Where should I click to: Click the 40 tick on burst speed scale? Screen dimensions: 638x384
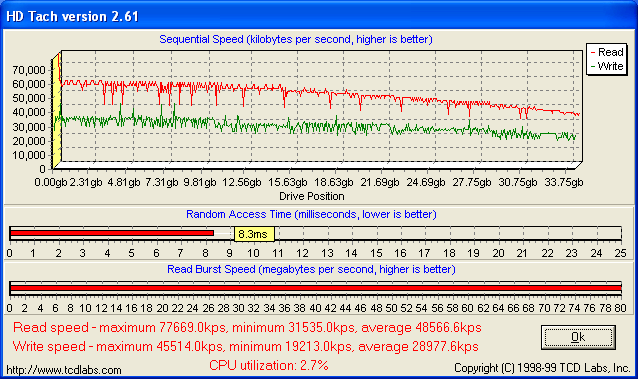tap(315, 308)
